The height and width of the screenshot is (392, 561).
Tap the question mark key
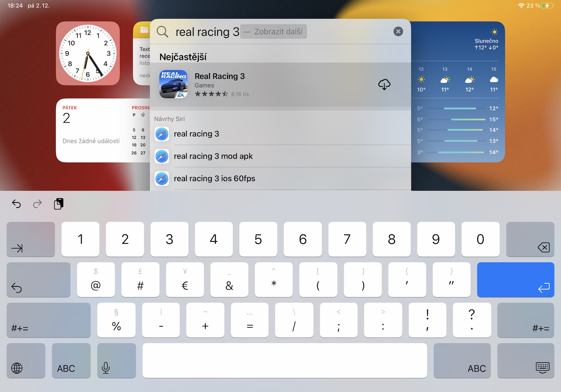pyautogui.click(x=472, y=320)
